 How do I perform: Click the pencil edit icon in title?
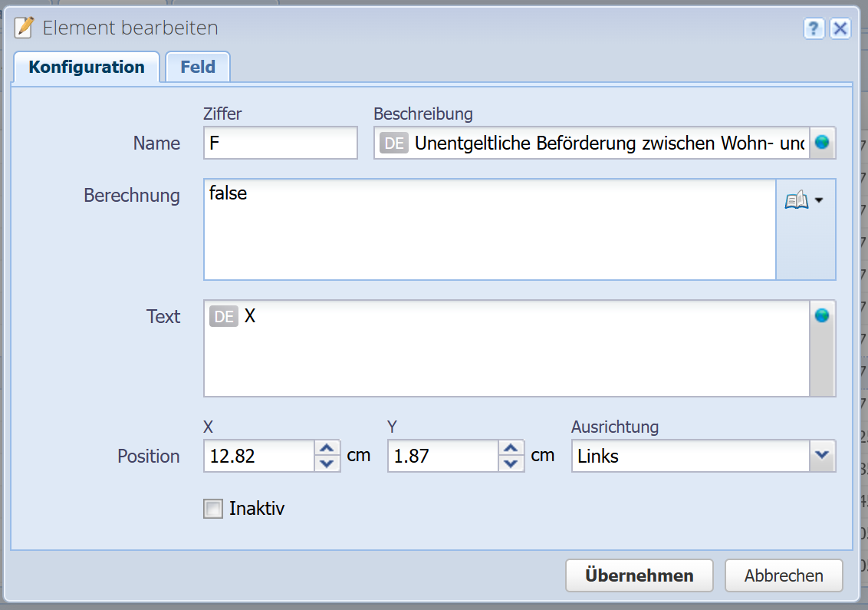25,28
